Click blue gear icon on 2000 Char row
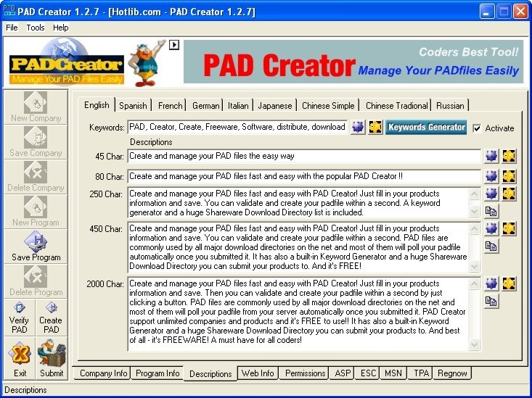 pyautogui.click(x=491, y=283)
